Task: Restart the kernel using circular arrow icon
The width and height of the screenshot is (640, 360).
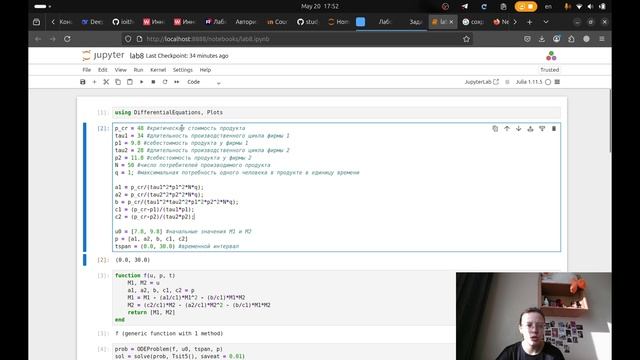Action: 165,82
